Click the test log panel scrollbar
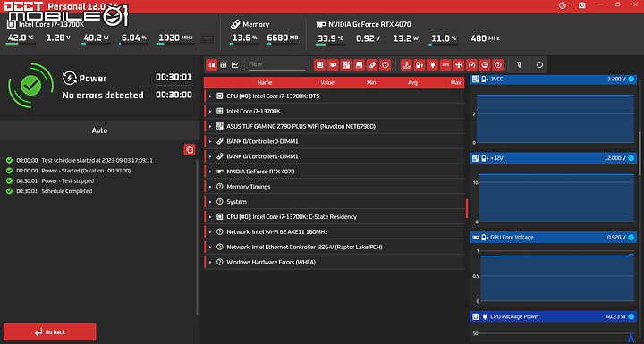Screen dimensions: 644x344 (x=197, y=238)
